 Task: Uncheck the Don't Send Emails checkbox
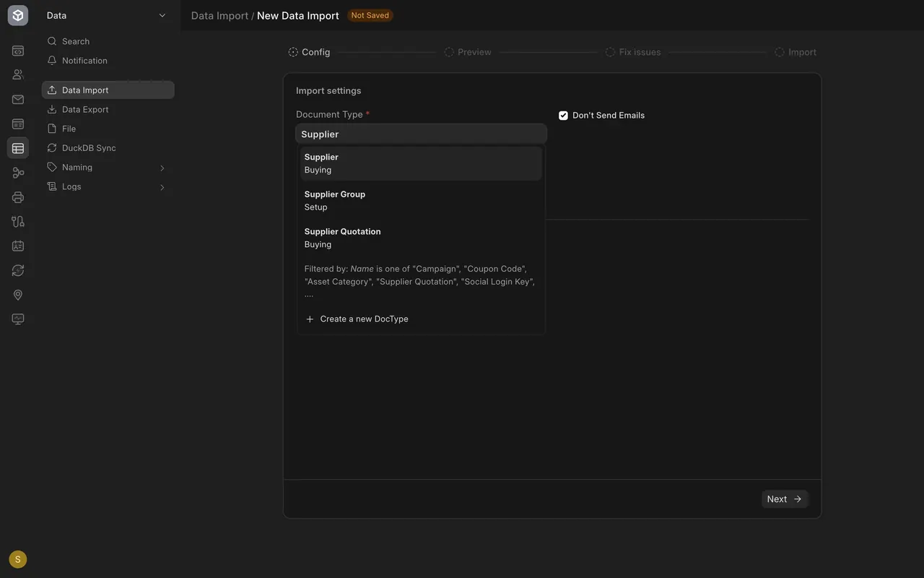tap(564, 116)
